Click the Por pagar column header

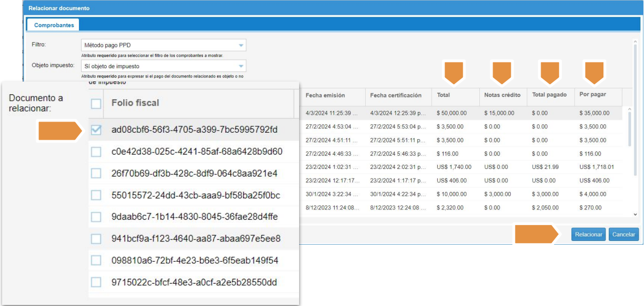[593, 95]
